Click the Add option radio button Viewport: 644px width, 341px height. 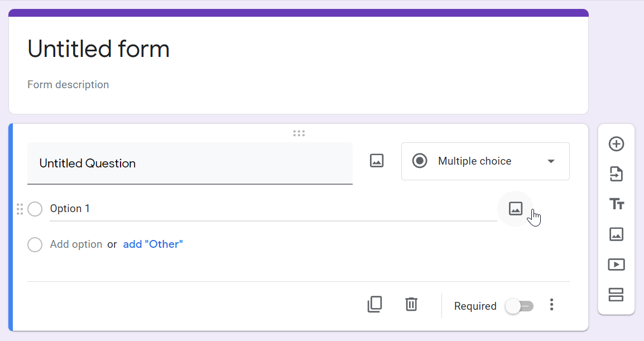tap(35, 244)
